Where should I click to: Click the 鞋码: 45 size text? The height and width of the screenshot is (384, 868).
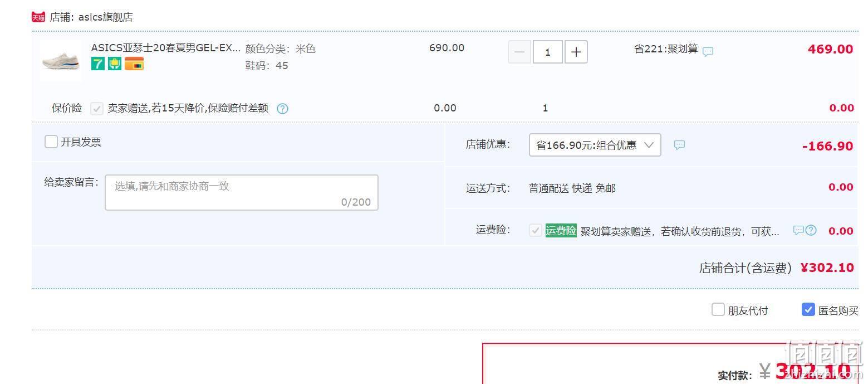coord(267,66)
